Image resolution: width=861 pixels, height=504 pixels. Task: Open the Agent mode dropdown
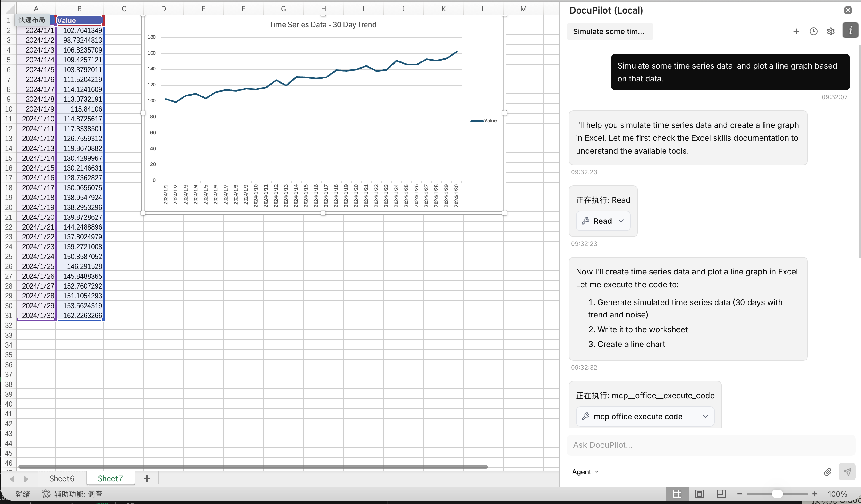pos(585,471)
